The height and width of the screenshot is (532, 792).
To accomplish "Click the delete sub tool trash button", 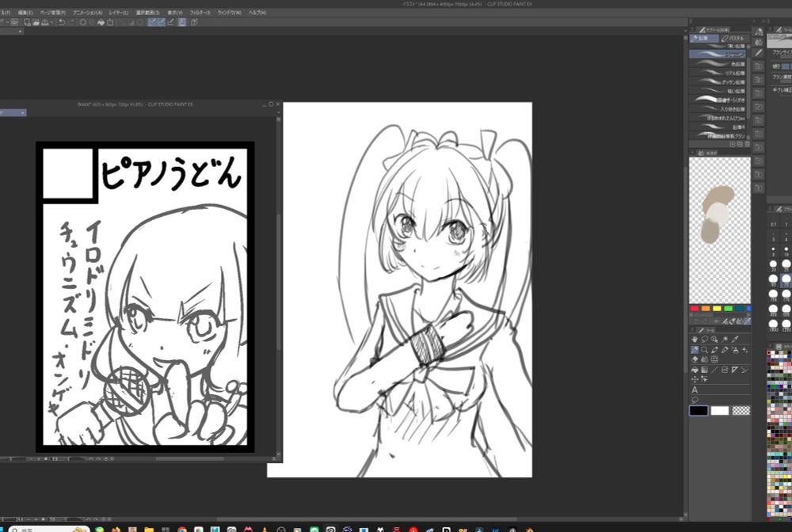I will point(747,144).
